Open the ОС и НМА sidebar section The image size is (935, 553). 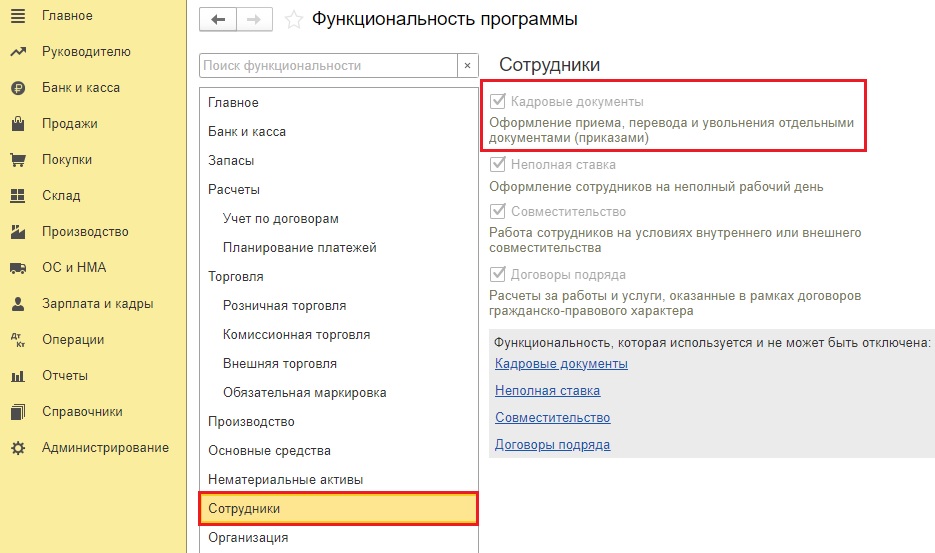[74, 267]
